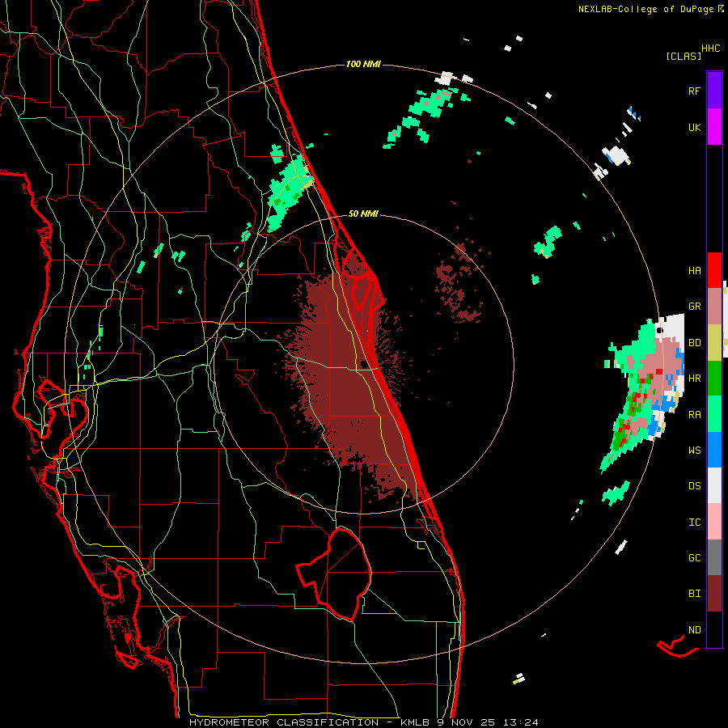728x728 pixels.
Task: Click the 50 NMI range ring label
Action: 363,214
